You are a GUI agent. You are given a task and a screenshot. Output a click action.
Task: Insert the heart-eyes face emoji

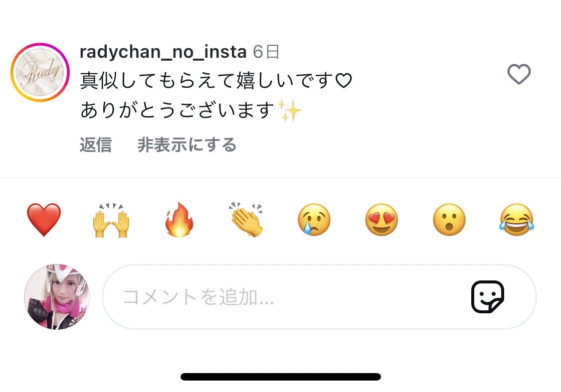point(381,219)
